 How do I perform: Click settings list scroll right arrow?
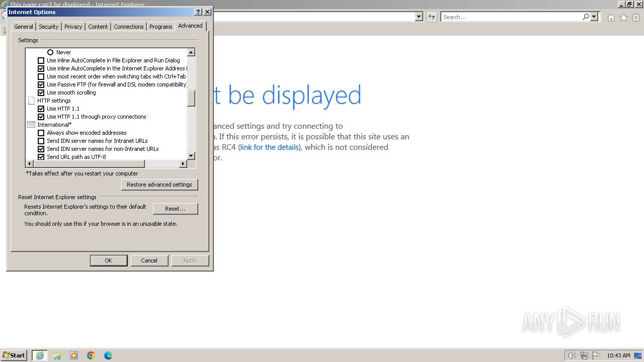click(x=183, y=164)
